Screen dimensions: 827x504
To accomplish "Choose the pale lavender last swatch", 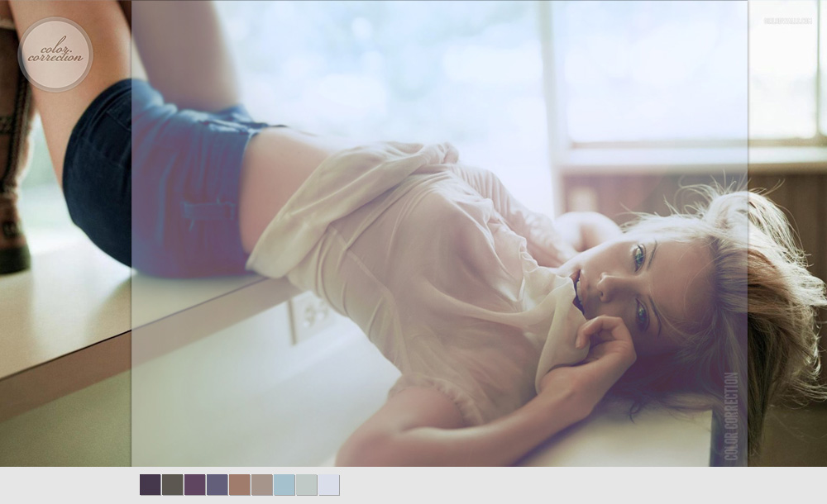I will (328, 485).
